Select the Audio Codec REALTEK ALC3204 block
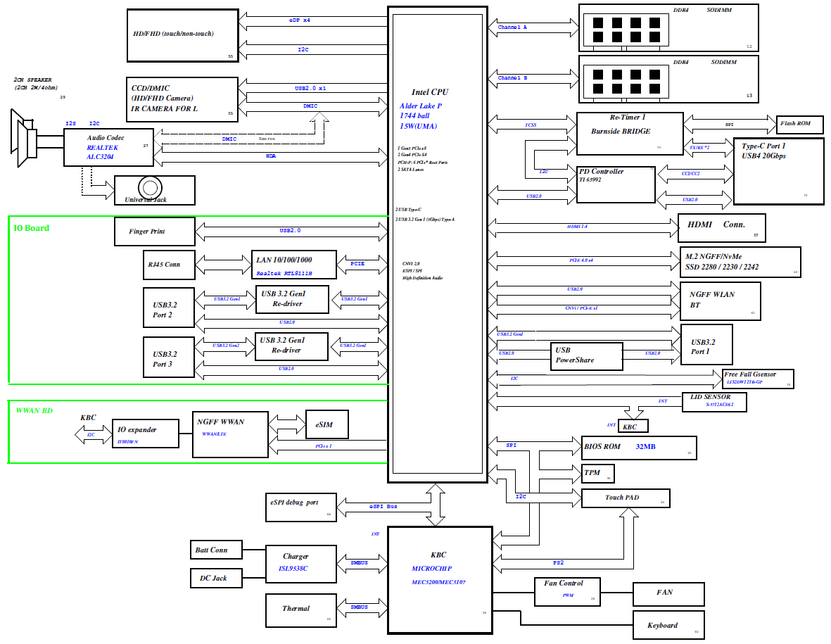Screen dimensions: 831x644 tap(108, 147)
